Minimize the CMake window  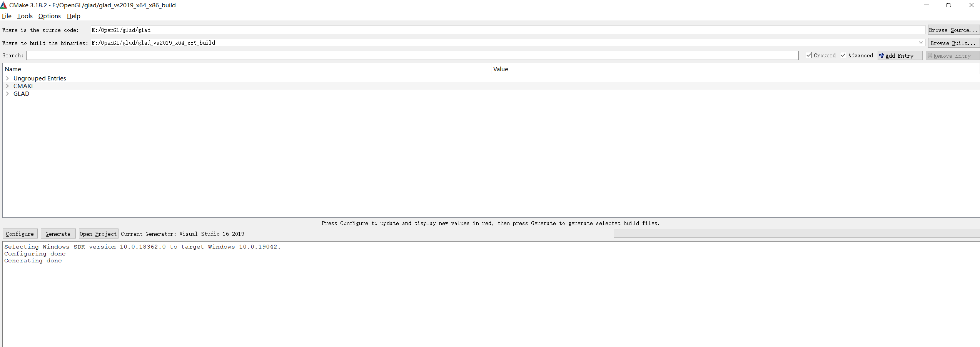[x=927, y=5]
